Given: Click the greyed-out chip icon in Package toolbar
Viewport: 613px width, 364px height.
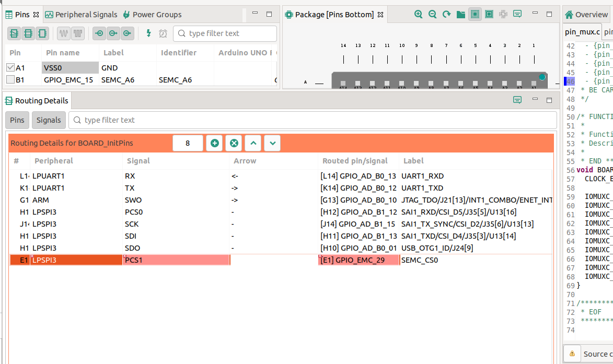Looking at the screenshot, I should click(x=503, y=15).
